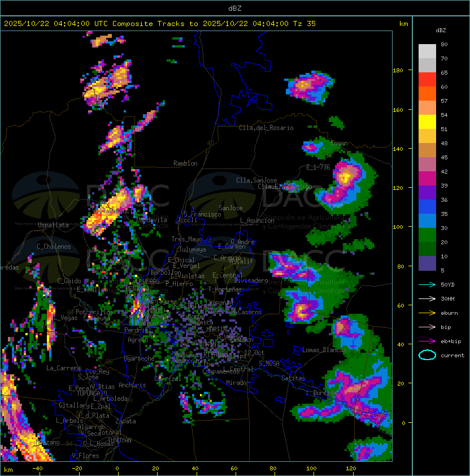Click the Ugarteche place label

140,358
